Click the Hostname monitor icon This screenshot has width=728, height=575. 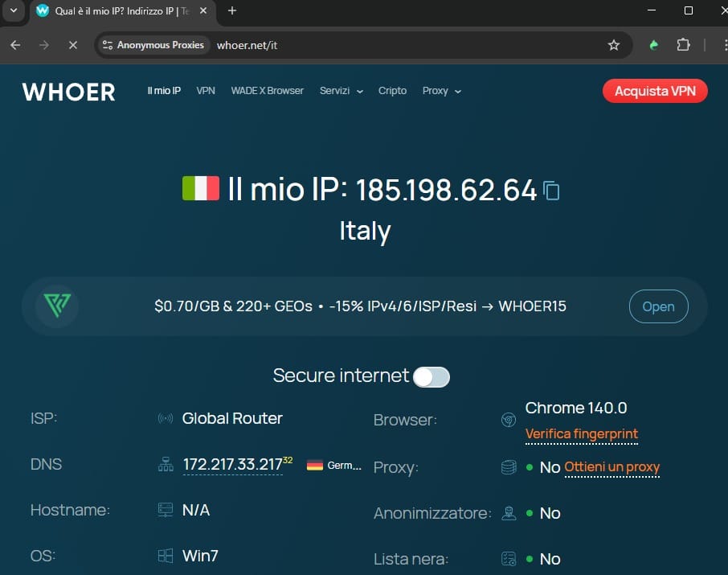click(x=166, y=510)
